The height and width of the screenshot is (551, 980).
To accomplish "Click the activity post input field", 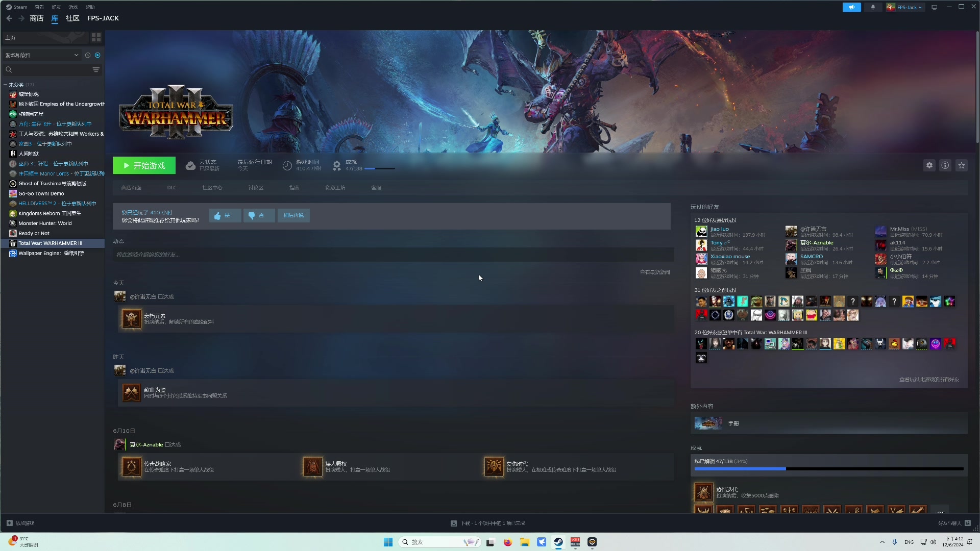I will 393,255.
